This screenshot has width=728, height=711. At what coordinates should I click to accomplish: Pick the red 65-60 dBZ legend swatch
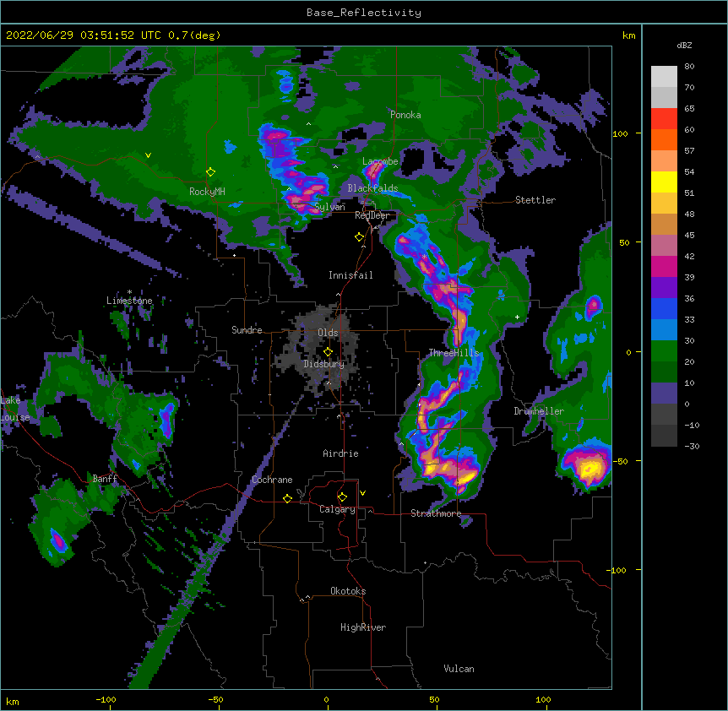click(x=664, y=118)
